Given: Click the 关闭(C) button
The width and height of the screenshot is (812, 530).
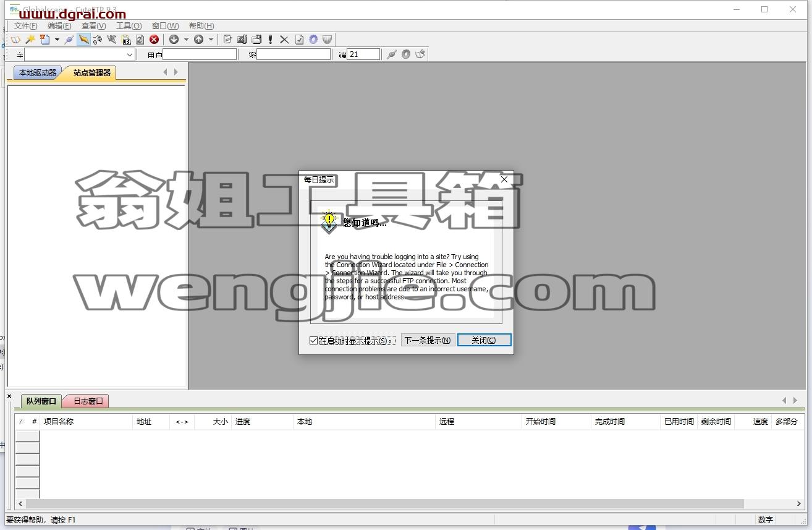Looking at the screenshot, I should (x=484, y=340).
